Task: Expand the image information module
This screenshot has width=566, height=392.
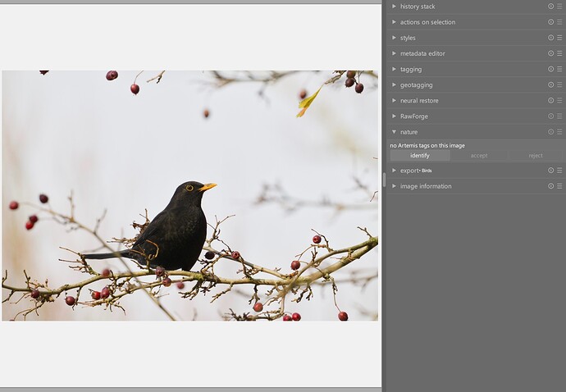Action: point(394,186)
